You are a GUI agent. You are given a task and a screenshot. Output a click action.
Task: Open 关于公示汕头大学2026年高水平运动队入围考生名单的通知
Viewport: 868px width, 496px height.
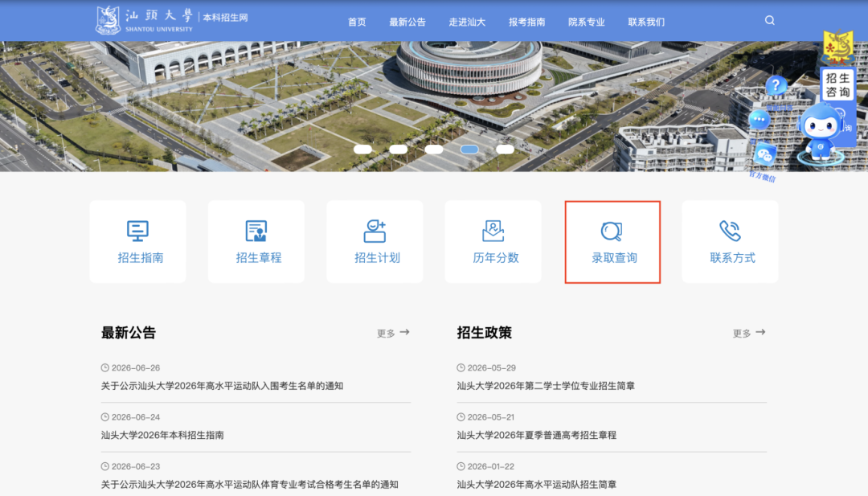(x=222, y=386)
